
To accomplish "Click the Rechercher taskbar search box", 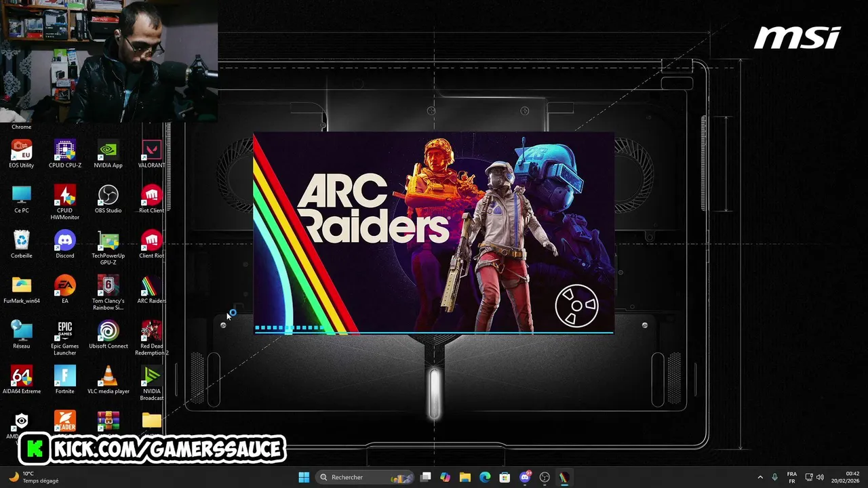I will (366, 477).
